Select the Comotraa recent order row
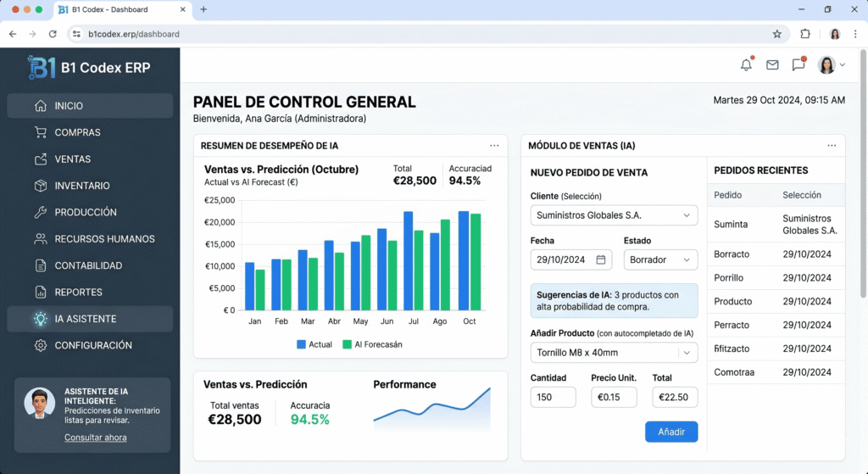 click(x=776, y=372)
